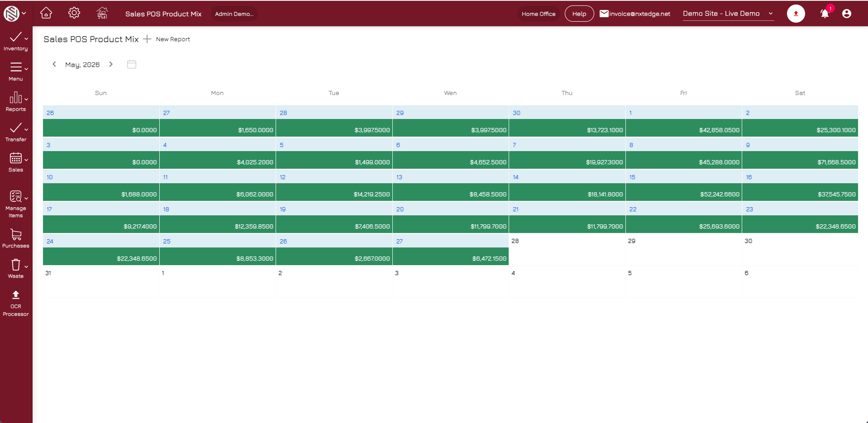Open the settings gear icon
The height and width of the screenshot is (423, 868).
[x=74, y=13]
